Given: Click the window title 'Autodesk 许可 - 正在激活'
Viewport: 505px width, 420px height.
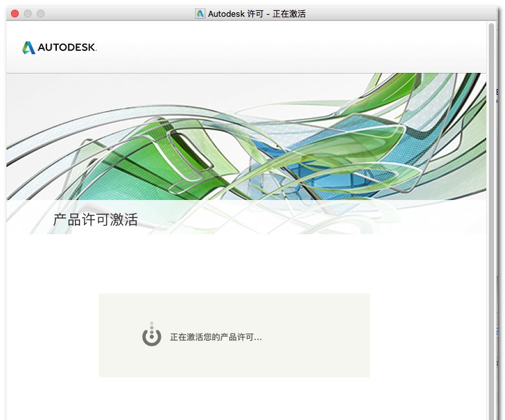Looking at the screenshot, I should pyautogui.click(x=256, y=14).
